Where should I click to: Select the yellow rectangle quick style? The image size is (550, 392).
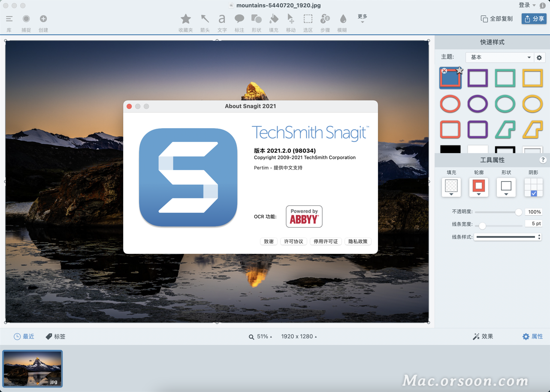click(x=532, y=78)
